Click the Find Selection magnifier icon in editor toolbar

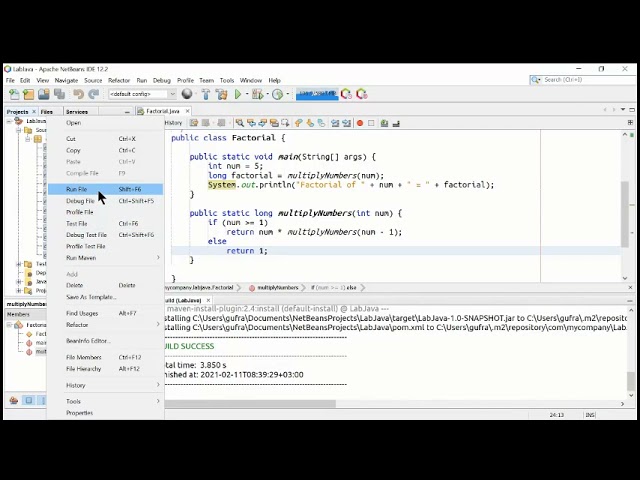[240, 123]
